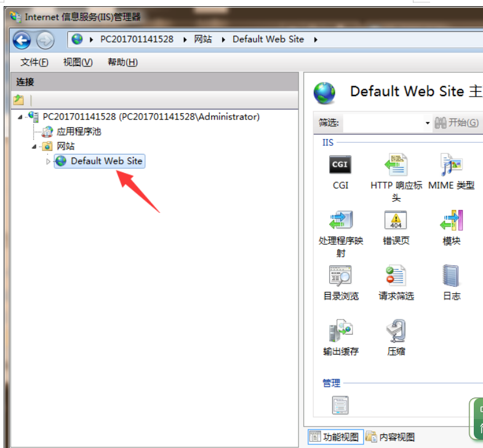Click into the 筛选 filter text field
This screenshot has height=448, width=483.
pyautogui.click(x=384, y=123)
